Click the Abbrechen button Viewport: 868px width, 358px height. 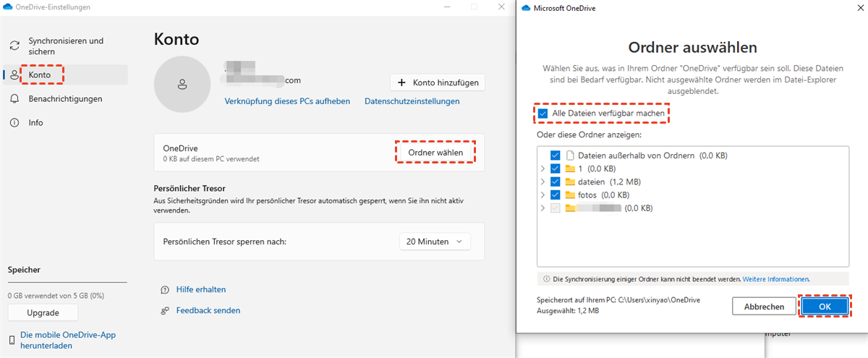click(763, 307)
